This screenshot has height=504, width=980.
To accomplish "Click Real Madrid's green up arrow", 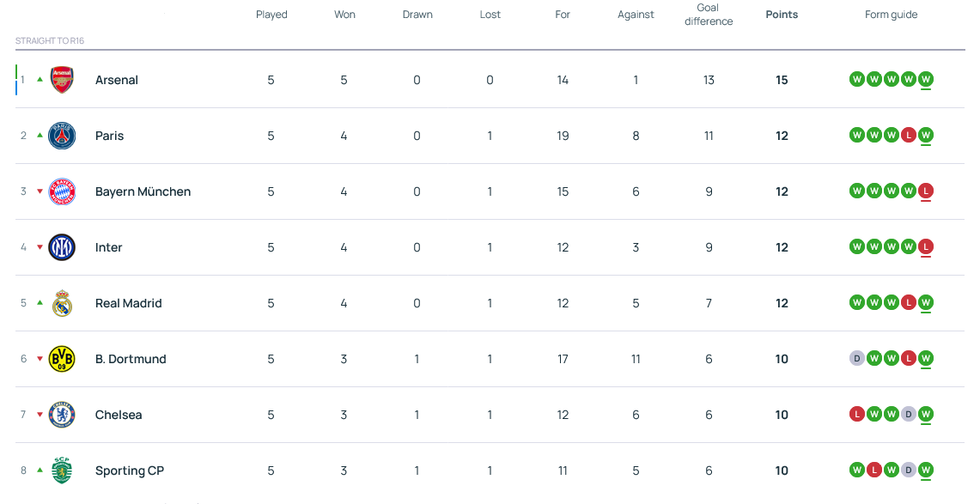I will click(x=40, y=302).
